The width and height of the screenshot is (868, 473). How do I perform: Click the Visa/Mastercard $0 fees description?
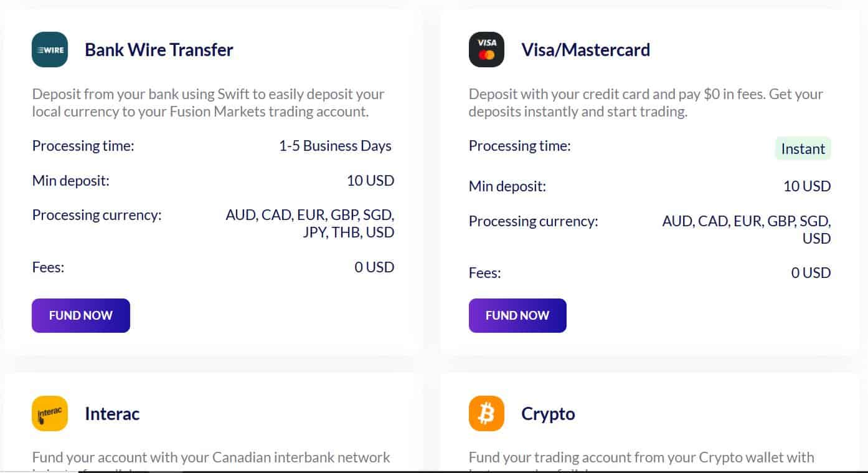(646, 103)
